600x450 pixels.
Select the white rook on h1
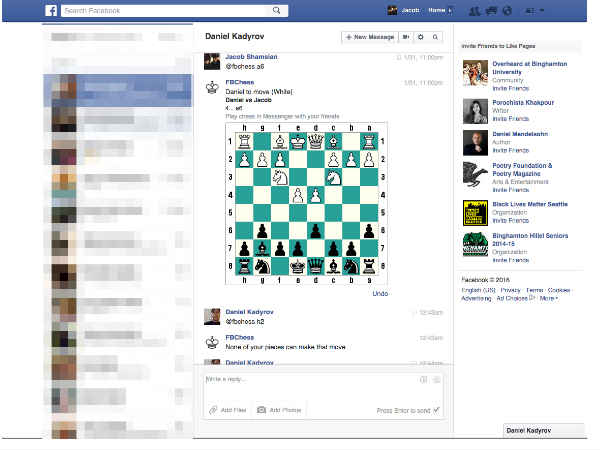click(x=245, y=142)
